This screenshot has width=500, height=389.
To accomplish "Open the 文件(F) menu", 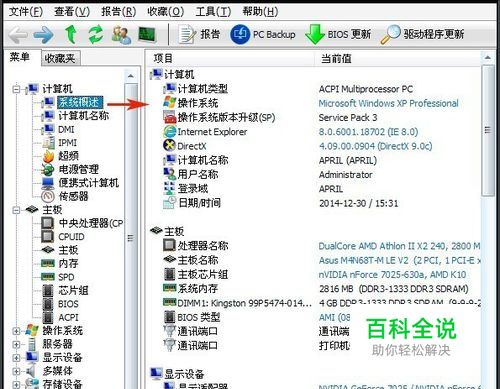I will [x=26, y=12].
